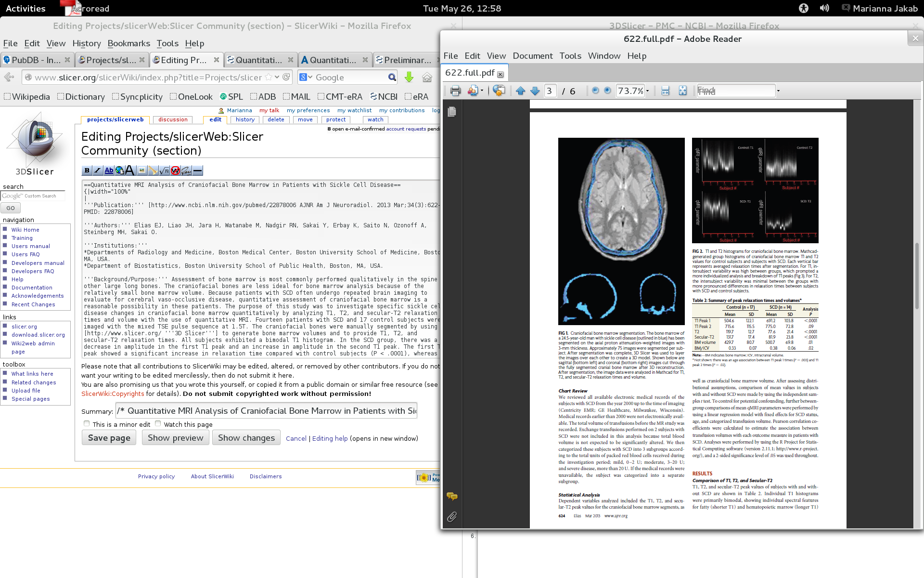Click the Save page button
Screen dimensions: 924x578
pos(109,438)
